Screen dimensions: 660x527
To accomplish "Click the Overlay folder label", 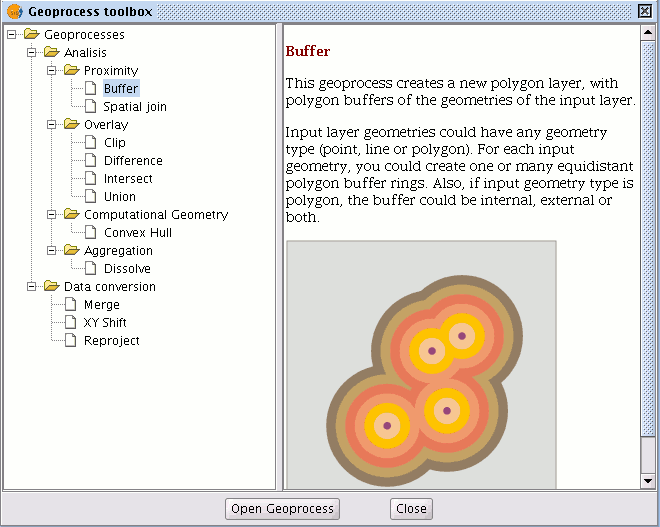I will tap(106, 125).
